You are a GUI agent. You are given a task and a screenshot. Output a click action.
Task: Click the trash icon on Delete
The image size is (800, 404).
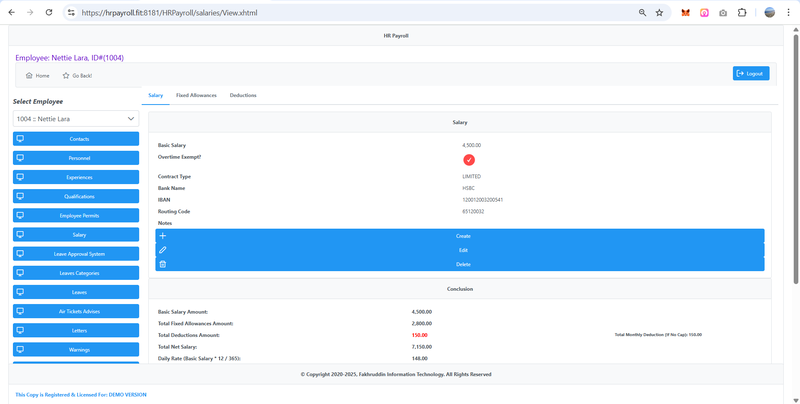tap(163, 264)
